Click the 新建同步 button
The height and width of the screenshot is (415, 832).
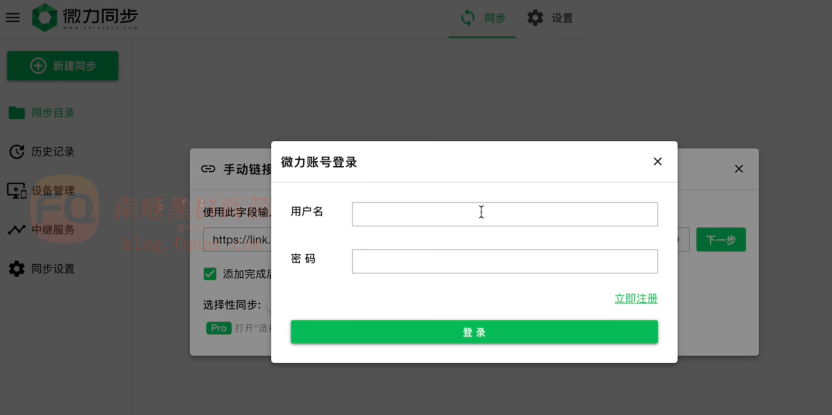tap(63, 66)
